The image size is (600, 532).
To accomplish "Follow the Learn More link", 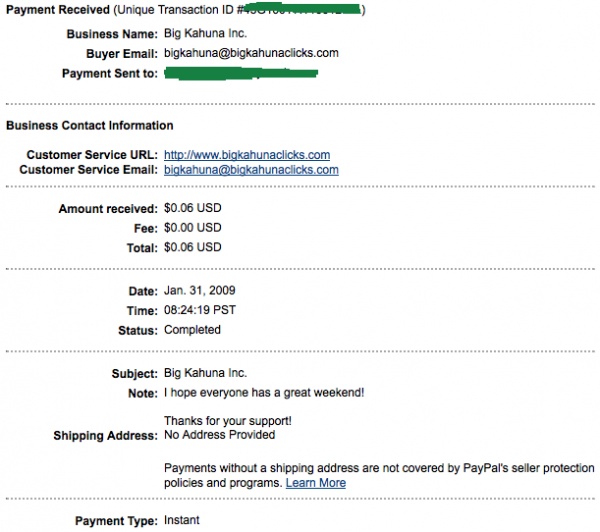I will click(315, 483).
